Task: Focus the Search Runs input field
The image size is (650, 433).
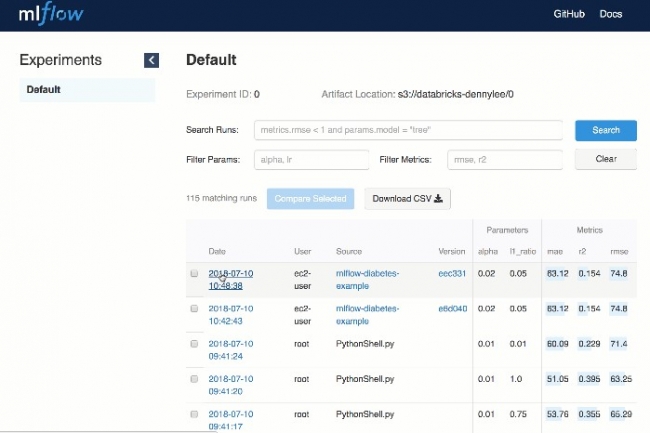Action: click(x=408, y=130)
